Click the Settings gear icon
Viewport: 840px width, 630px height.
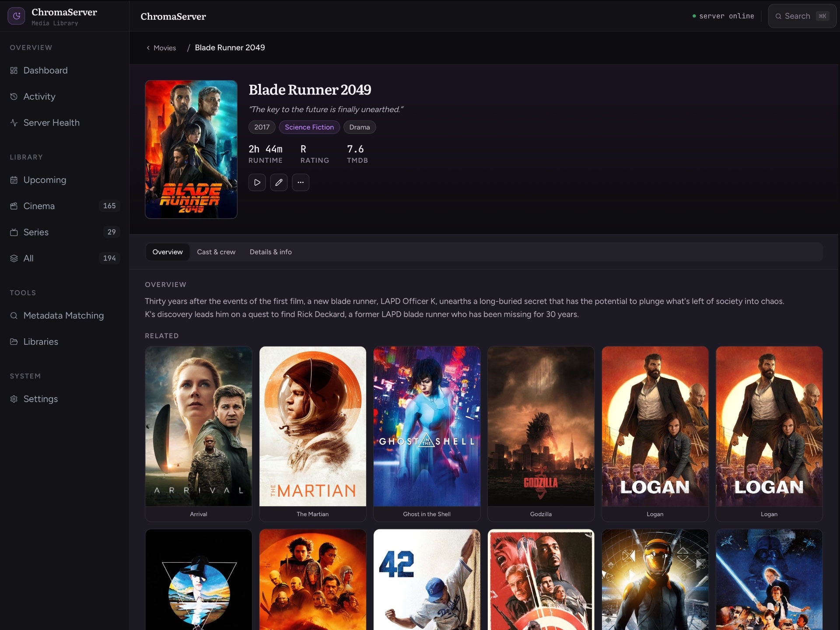pyautogui.click(x=14, y=399)
